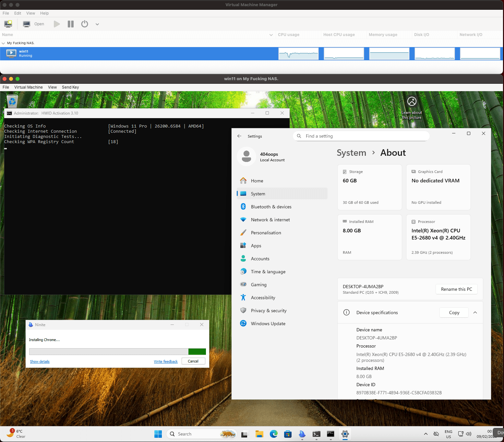Click the Ninite installation progress bar
Viewport: 504px width, 442px height.
[117, 352]
